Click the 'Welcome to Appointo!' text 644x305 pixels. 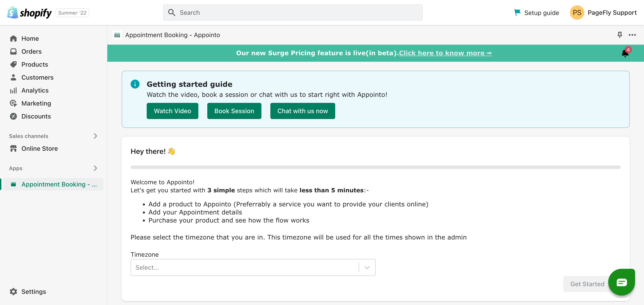pyautogui.click(x=163, y=182)
